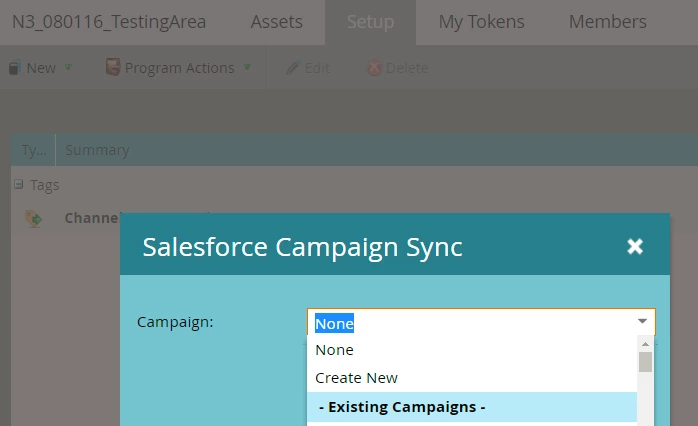Toggle the Campaign combo box arrow
The image size is (698, 426).
click(642, 322)
